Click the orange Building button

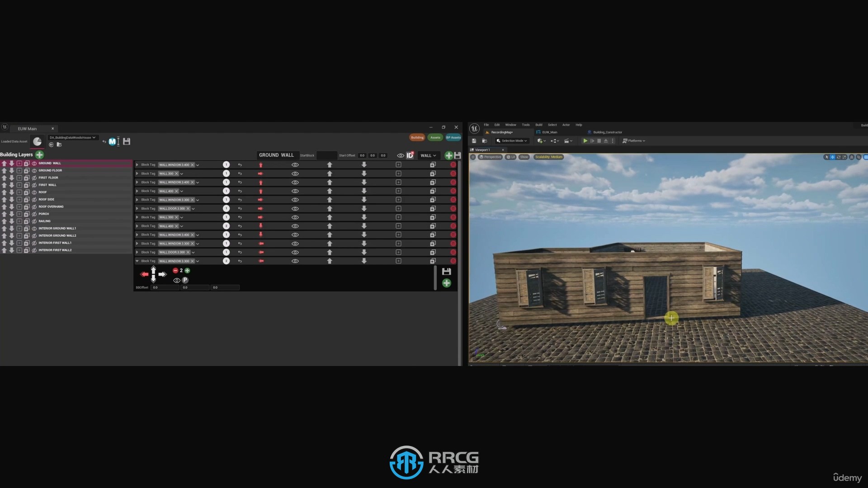point(417,137)
